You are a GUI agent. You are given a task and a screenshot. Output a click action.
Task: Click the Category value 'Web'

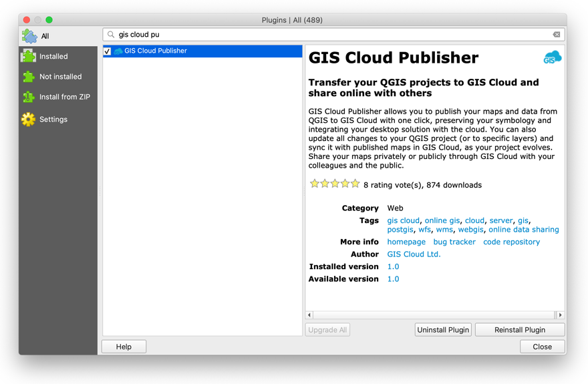coord(396,208)
